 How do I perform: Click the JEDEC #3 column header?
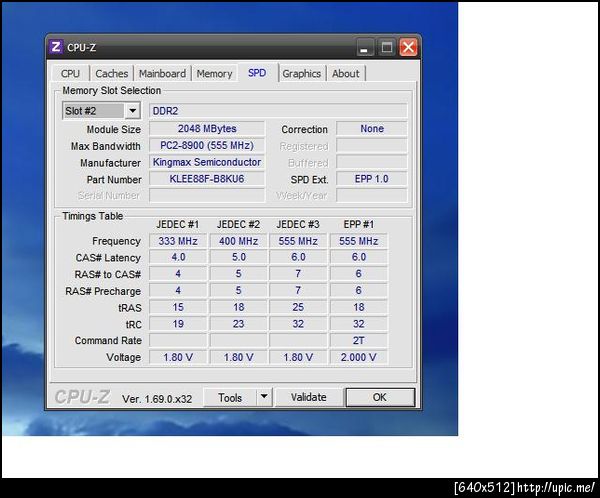(298, 224)
